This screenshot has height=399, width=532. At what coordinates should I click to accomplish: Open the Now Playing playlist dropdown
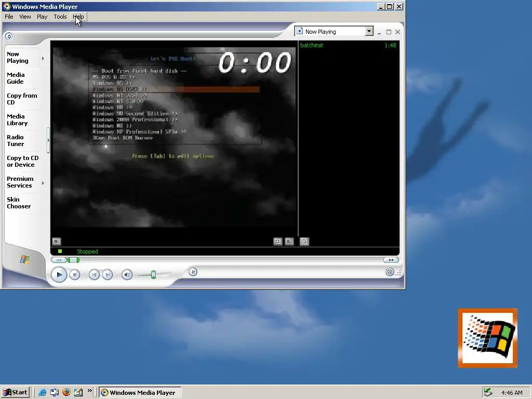(x=369, y=31)
